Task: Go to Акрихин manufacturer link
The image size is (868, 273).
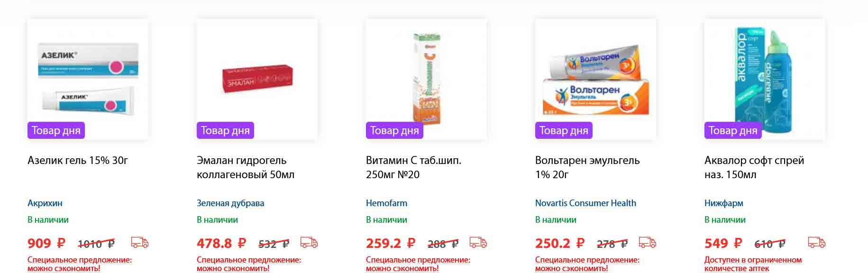Action: [45, 203]
